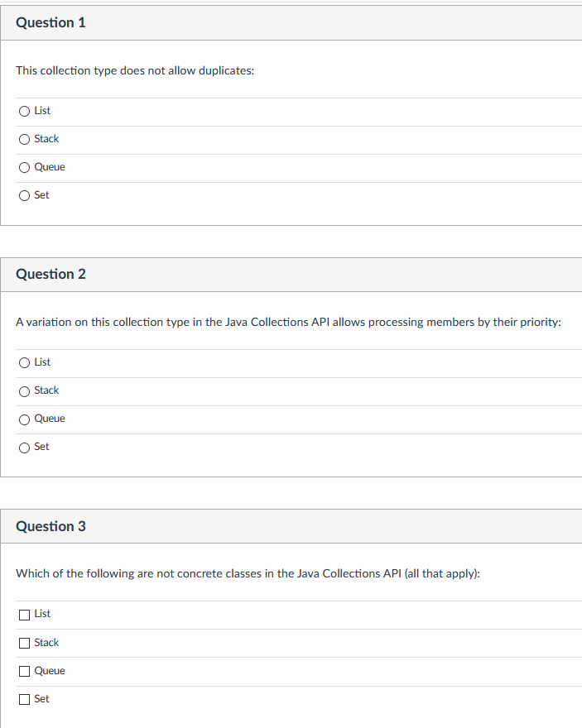Click the Queue answer label in Question 2

pos(49,419)
